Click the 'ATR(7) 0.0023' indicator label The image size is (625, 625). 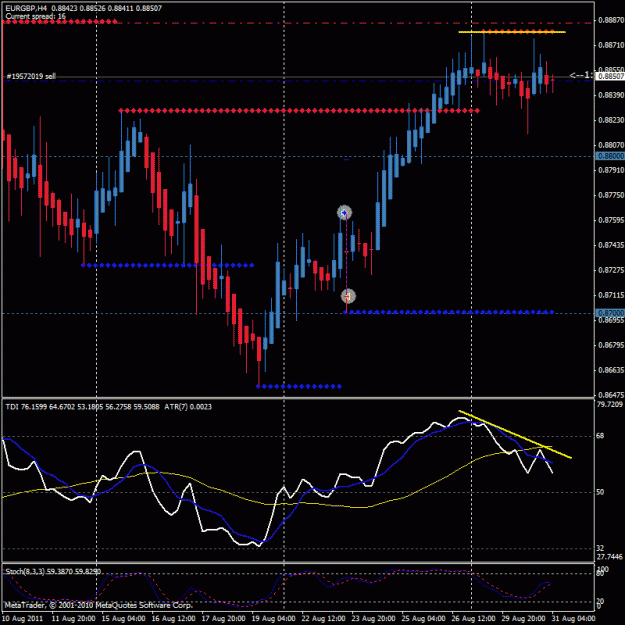pyautogui.click(x=188, y=407)
